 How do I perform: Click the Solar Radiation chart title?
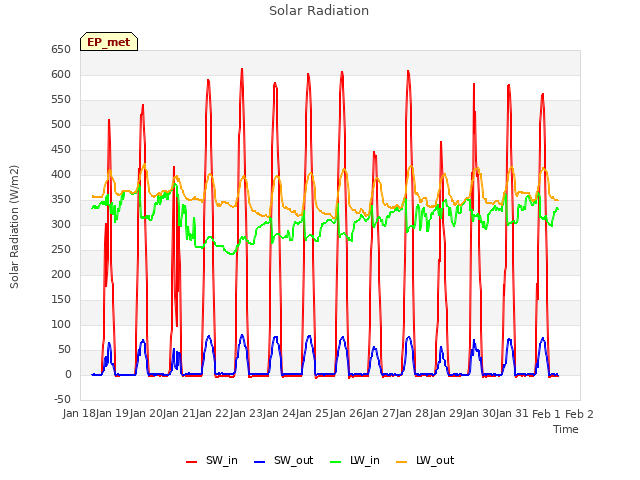[x=319, y=11]
